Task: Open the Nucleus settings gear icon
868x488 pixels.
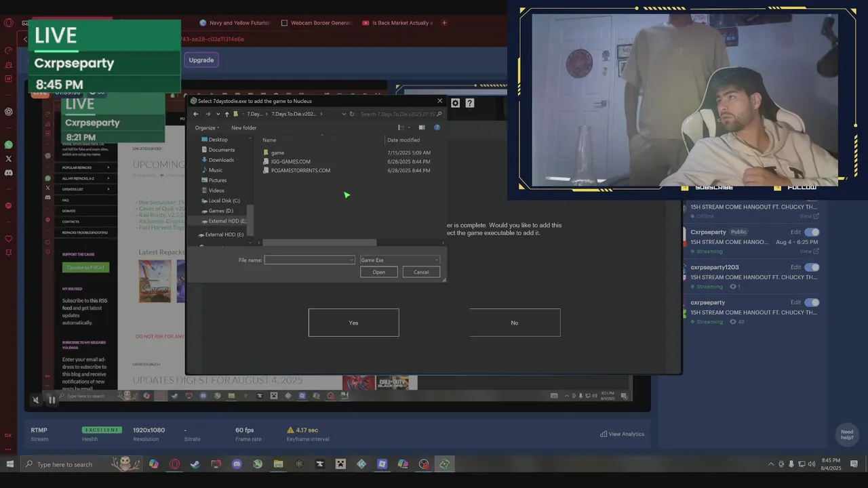Action: pos(455,103)
